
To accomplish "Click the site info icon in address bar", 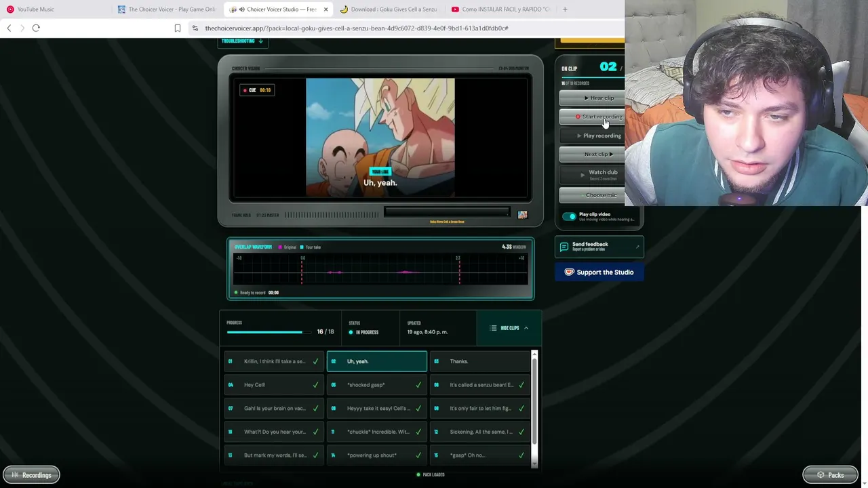I will click(195, 28).
